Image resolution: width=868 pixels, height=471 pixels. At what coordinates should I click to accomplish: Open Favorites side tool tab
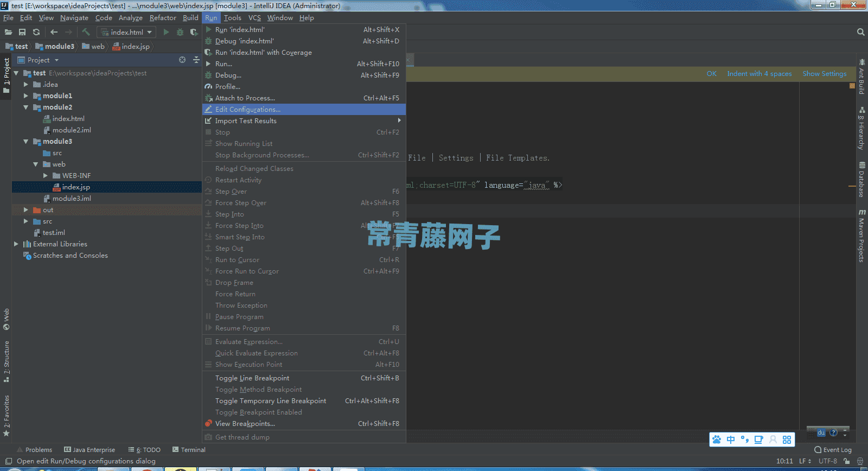coord(7,416)
